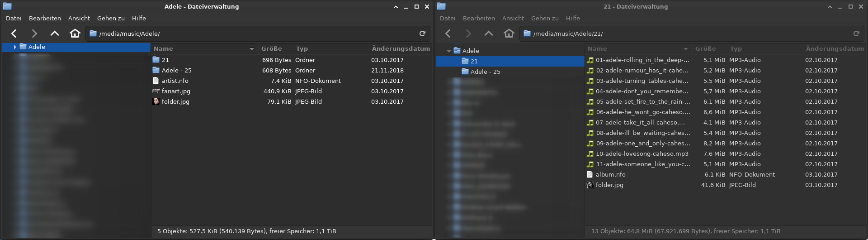Go to parent folder in 21 window
The width and height of the screenshot is (868, 240).
pos(489,34)
